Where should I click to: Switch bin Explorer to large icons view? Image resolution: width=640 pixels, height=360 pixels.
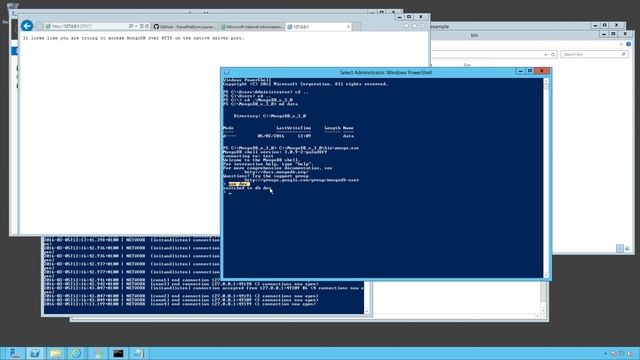pyautogui.click(x=627, y=248)
